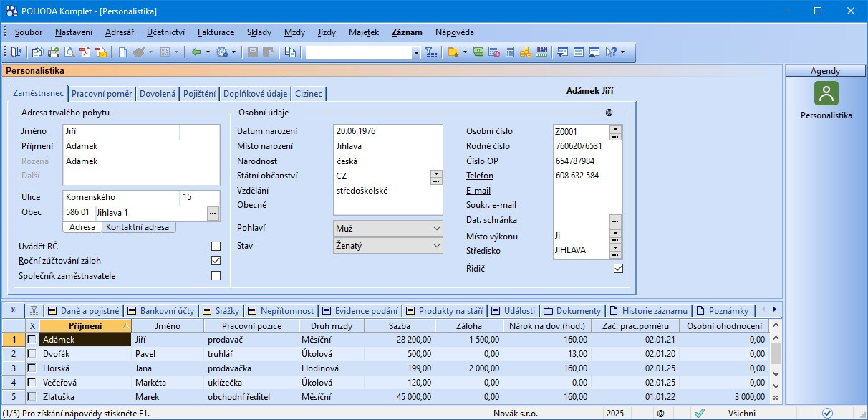The width and height of the screenshot is (868, 420).
Task: Open the calculator icon in the toolbar
Action: [510, 52]
